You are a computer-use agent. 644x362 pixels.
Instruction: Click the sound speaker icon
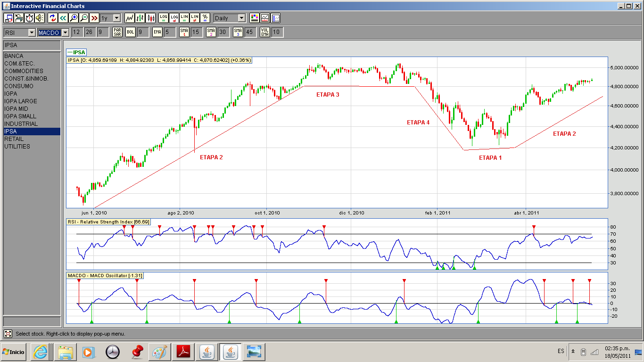click(x=40, y=18)
